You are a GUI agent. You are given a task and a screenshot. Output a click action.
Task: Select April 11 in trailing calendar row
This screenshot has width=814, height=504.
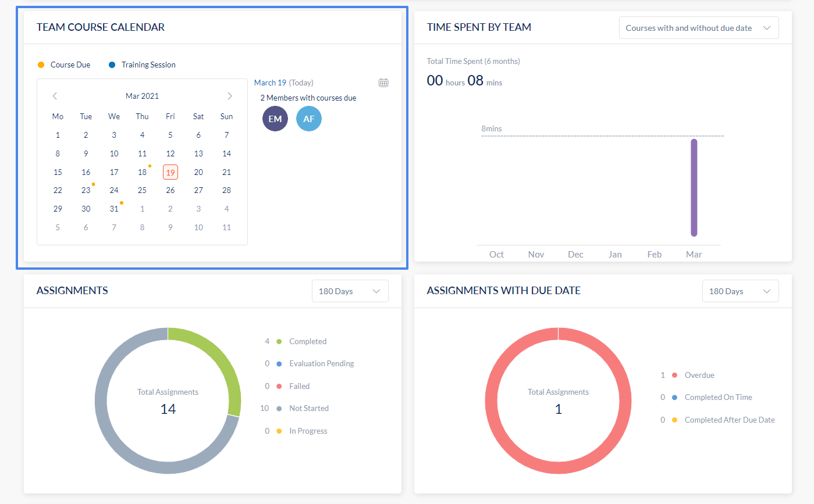click(x=227, y=227)
